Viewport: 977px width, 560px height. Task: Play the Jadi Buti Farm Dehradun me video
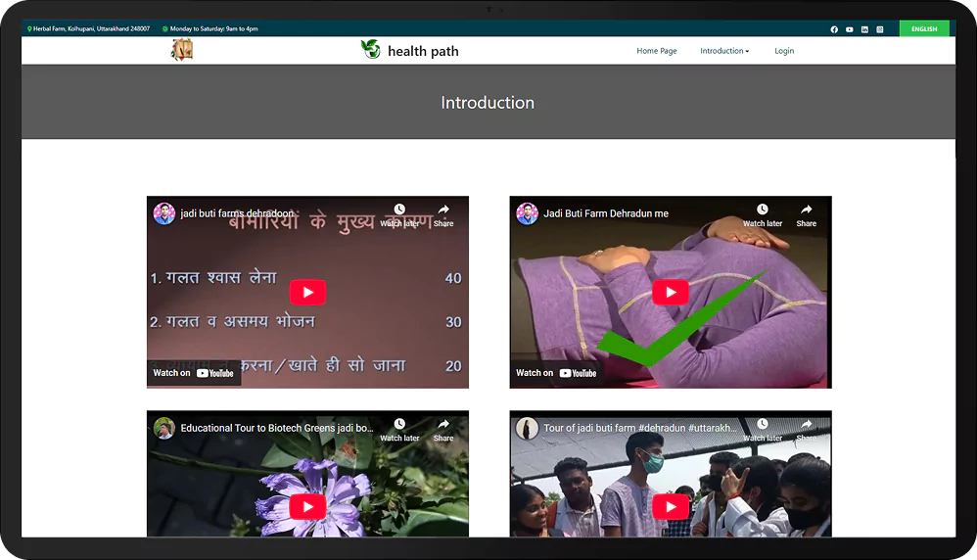pos(671,292)
